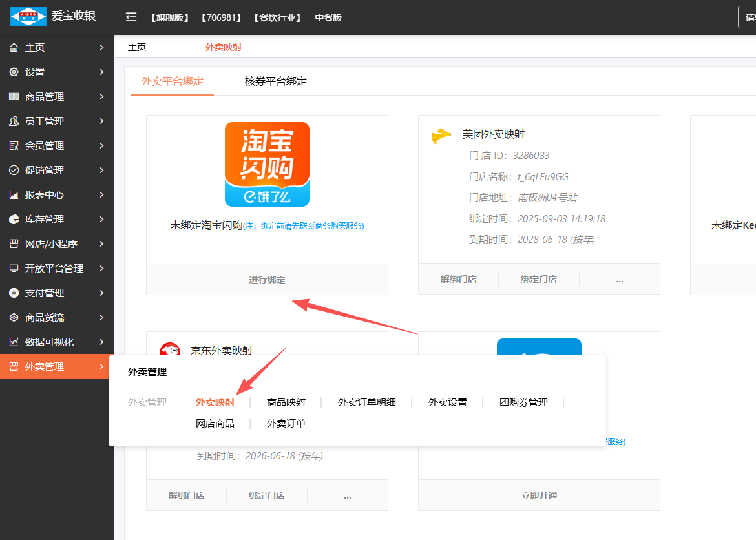The image size is (756, 540).
Task: Expand the 会员管理 sidebar chevron
Action: point(101,146)
